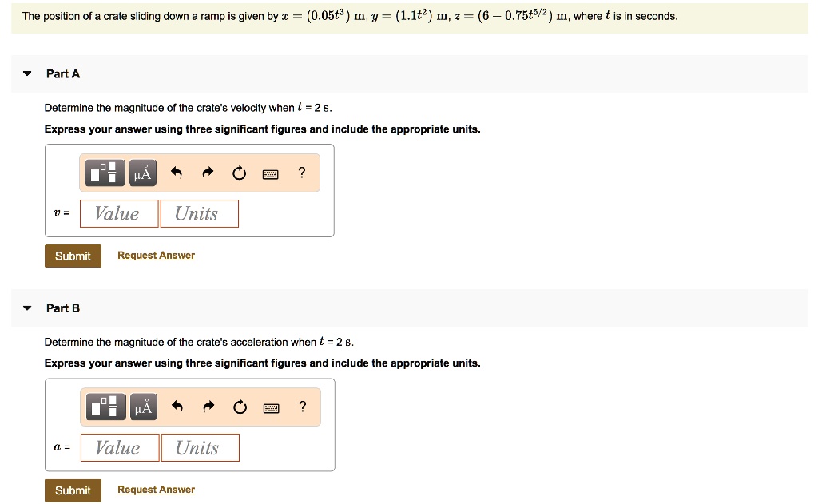Reset the Part B answer box
This screenshot has width=818, height=504.
pyautogui.click(x=240, y=407)
